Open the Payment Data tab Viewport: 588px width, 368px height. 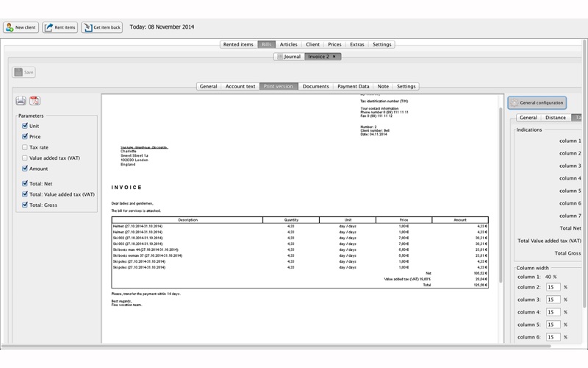click(354, 86)
